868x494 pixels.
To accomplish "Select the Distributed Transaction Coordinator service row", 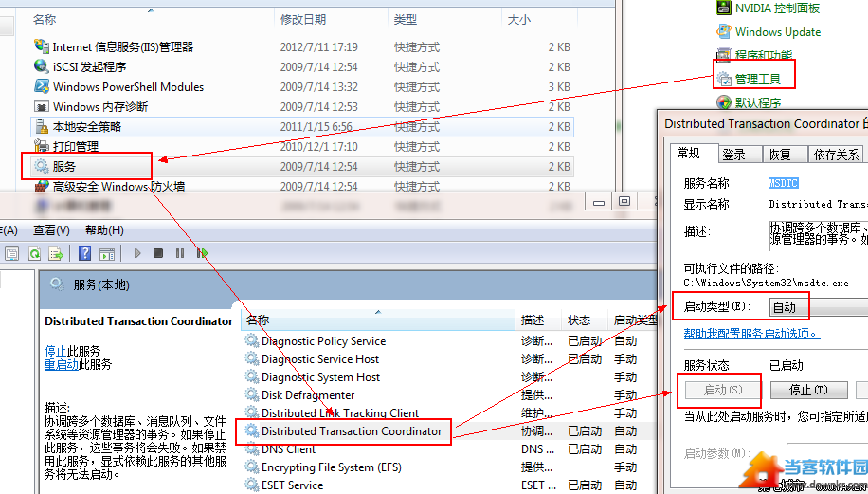I will coord(451,430).
